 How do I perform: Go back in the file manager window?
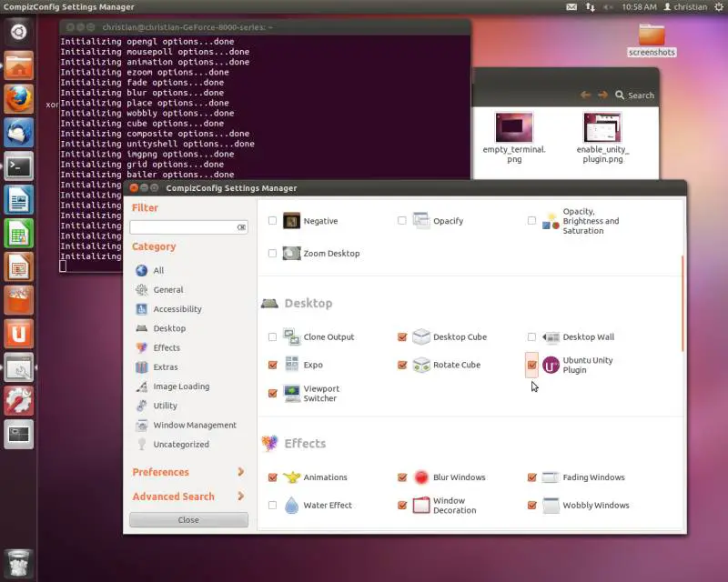click(585, 95)
